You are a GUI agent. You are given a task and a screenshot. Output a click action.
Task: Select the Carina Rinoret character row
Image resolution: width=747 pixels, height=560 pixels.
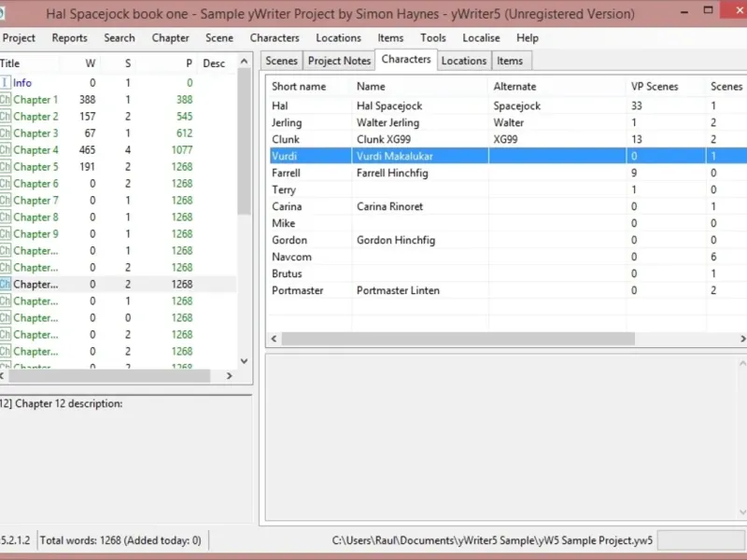point(507,206)
